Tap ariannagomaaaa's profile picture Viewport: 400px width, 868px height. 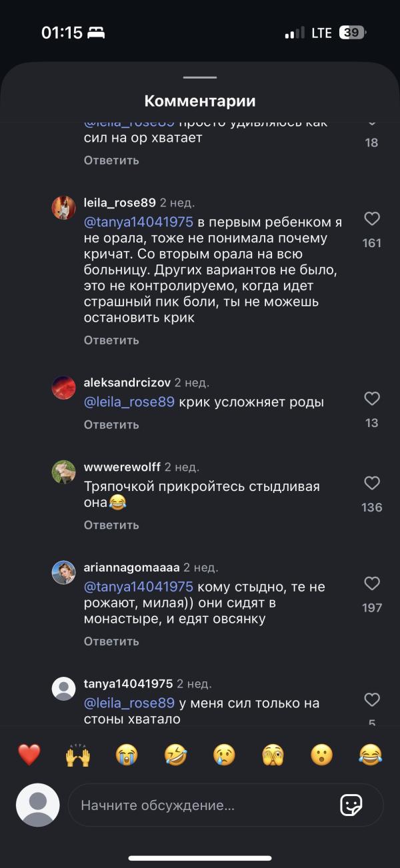tap(64, 570)
